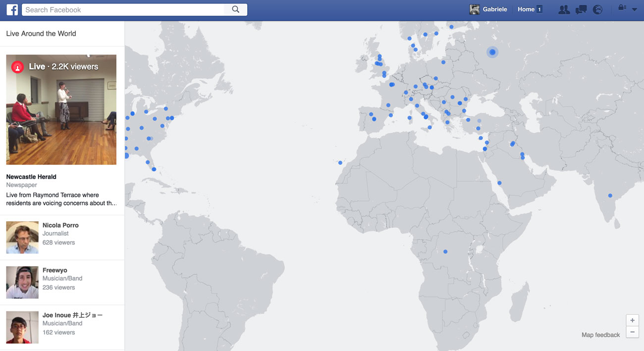Click Gabriele's profile picture in the top bar

pyautogui.click(x=474, y=9)
